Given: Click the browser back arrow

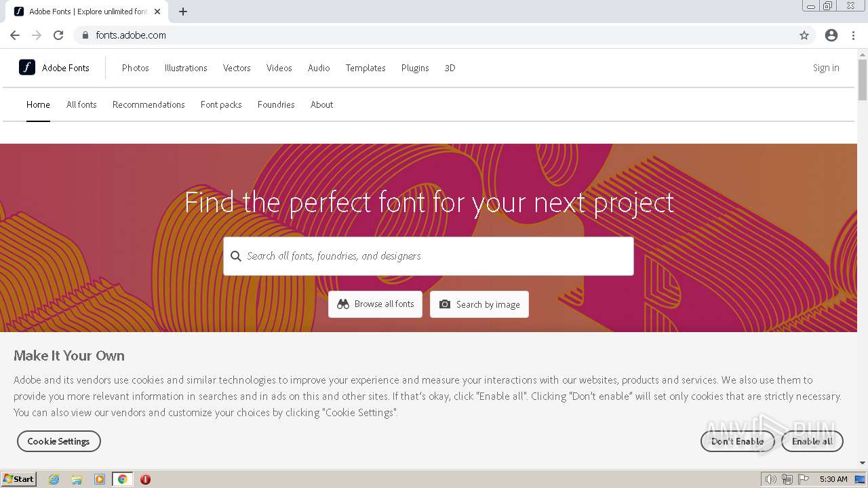Looking at the screenshot, I should (x=15, y=35).
